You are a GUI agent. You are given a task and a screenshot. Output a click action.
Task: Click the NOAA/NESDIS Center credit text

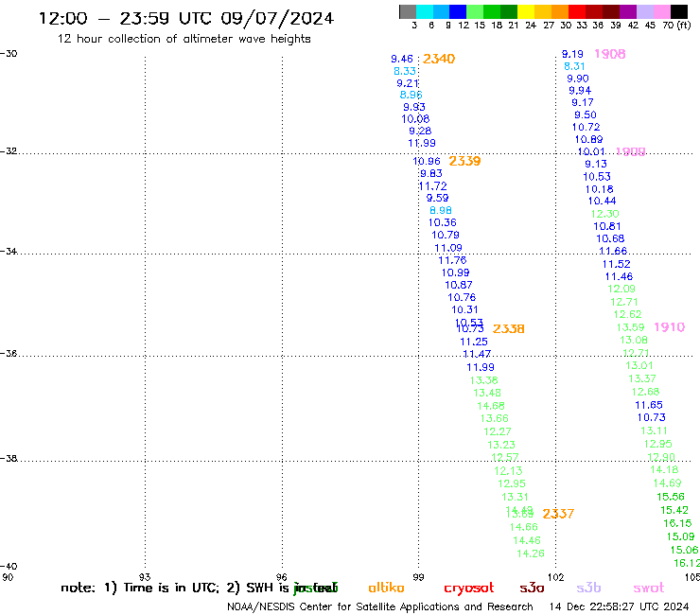(x=380, y=607)
